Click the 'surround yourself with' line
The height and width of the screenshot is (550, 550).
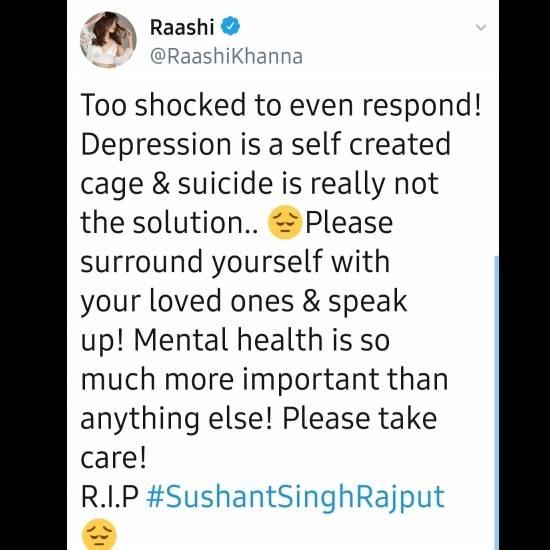pyautogui.click(x=235, y=262)
